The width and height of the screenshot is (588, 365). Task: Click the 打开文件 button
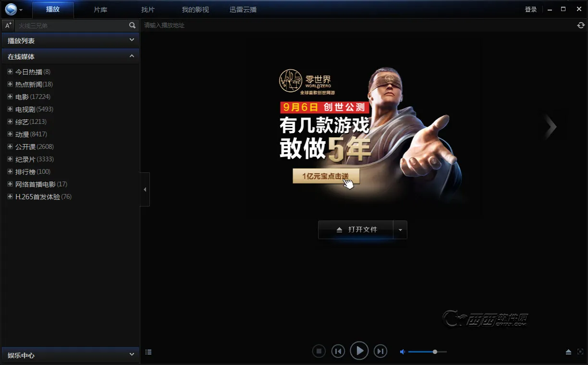pyautogui.click(x=355, y=230)
